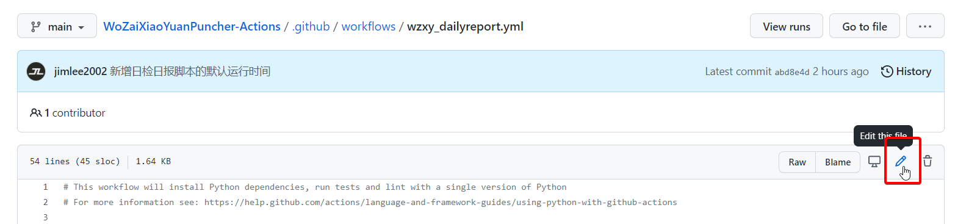Click the pencil icon to edit file
980x224 pixels.
(901, 161)
